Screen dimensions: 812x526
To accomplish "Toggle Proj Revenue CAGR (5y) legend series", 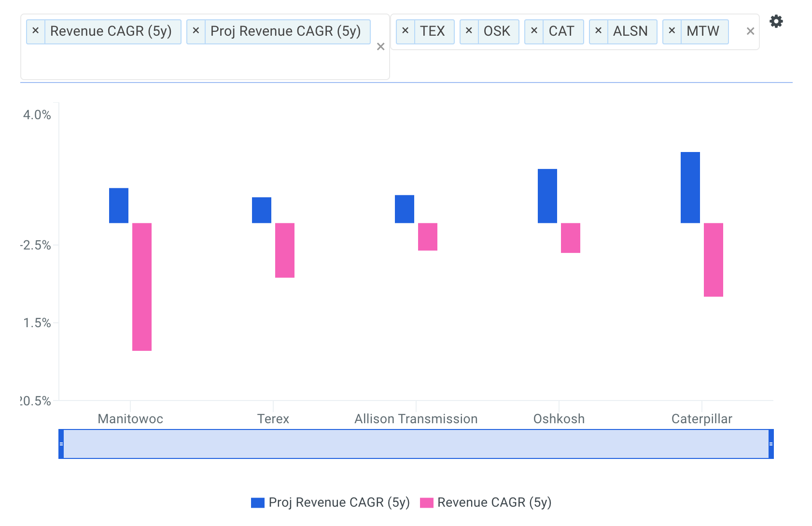I will (x=330, y=502).
